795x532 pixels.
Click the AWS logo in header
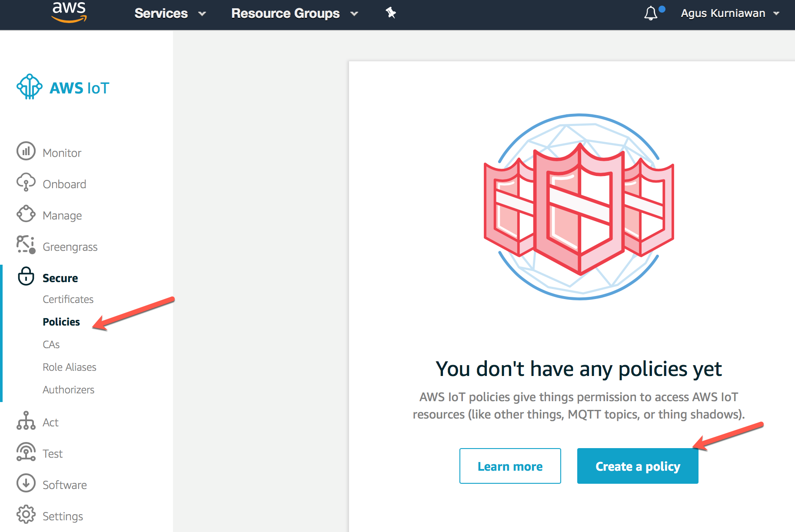[69, 12]
